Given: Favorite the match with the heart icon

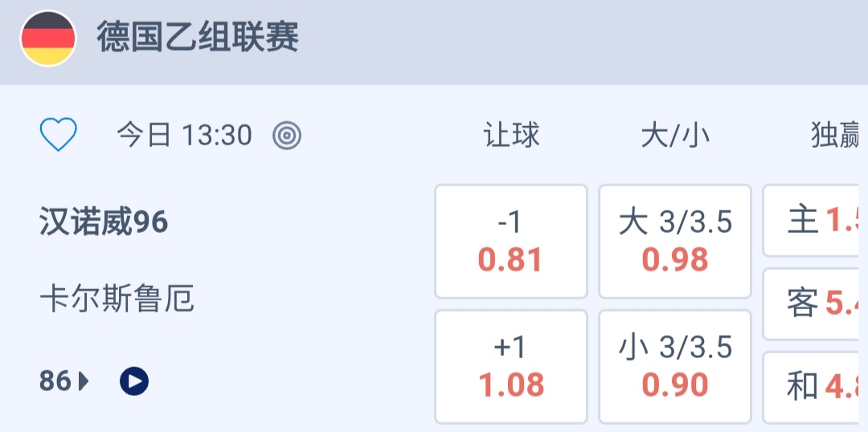Looking at the screenshot, I should [58, 135].
